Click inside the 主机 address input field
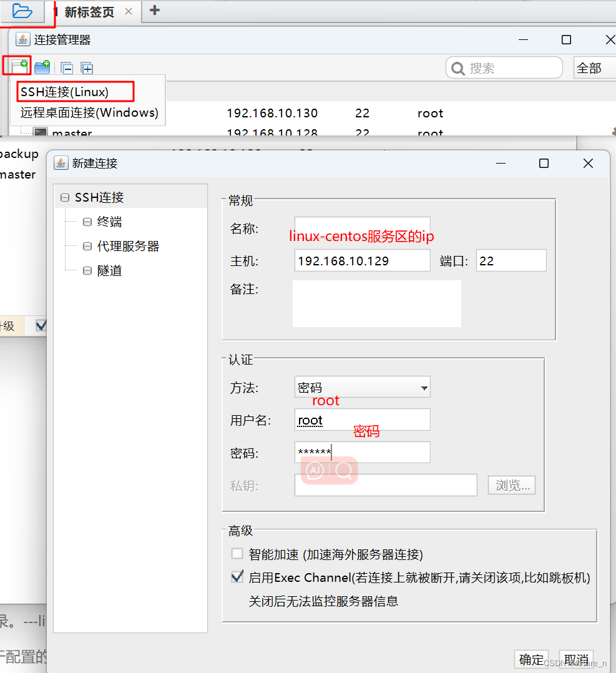The width and height of the screenshot is (616, 673). [x=362, y=260]
